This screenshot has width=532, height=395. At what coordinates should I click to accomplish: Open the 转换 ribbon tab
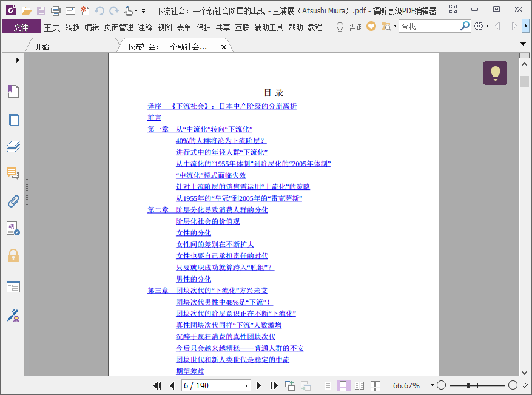pos(72,27)
